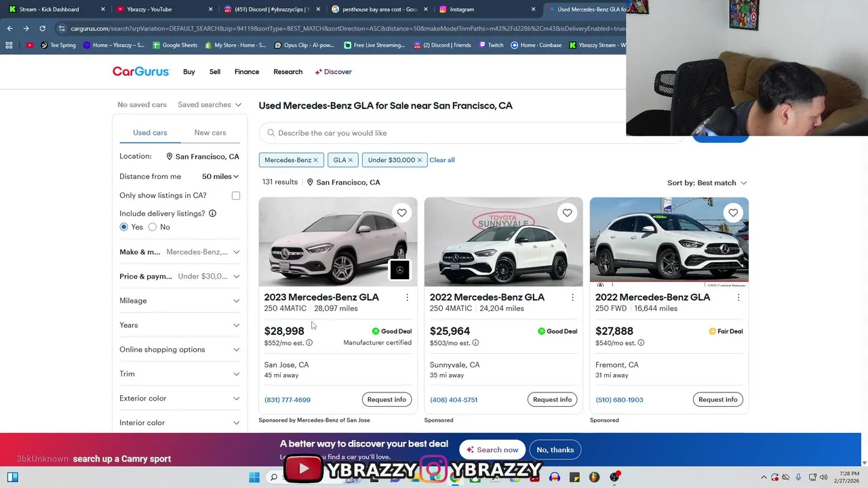
Task: Expand the Exterior color filter
Action: click(x=180, y=399)
